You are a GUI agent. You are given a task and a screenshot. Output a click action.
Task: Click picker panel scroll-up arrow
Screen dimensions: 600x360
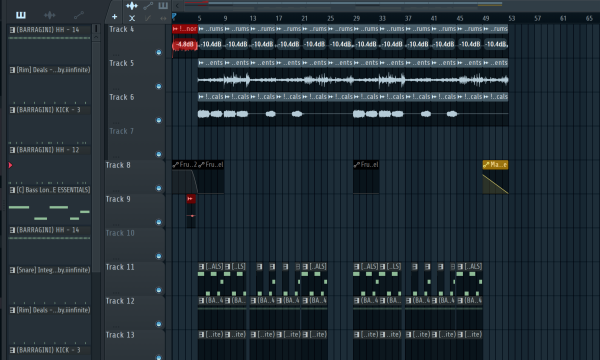pos(96,37)
